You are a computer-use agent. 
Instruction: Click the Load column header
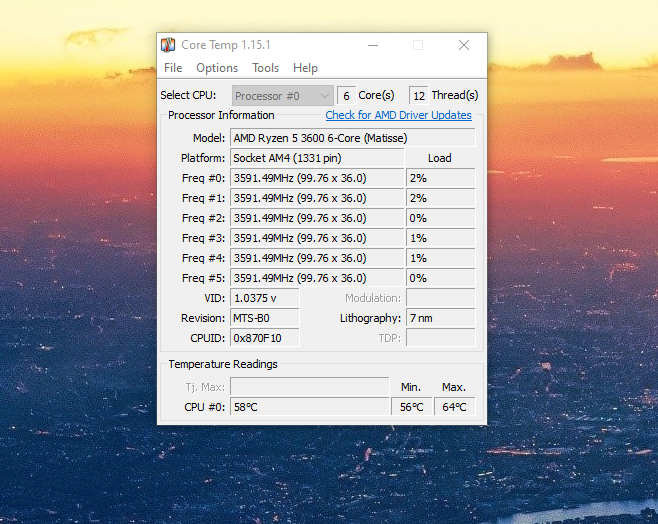tap(439, 158)
